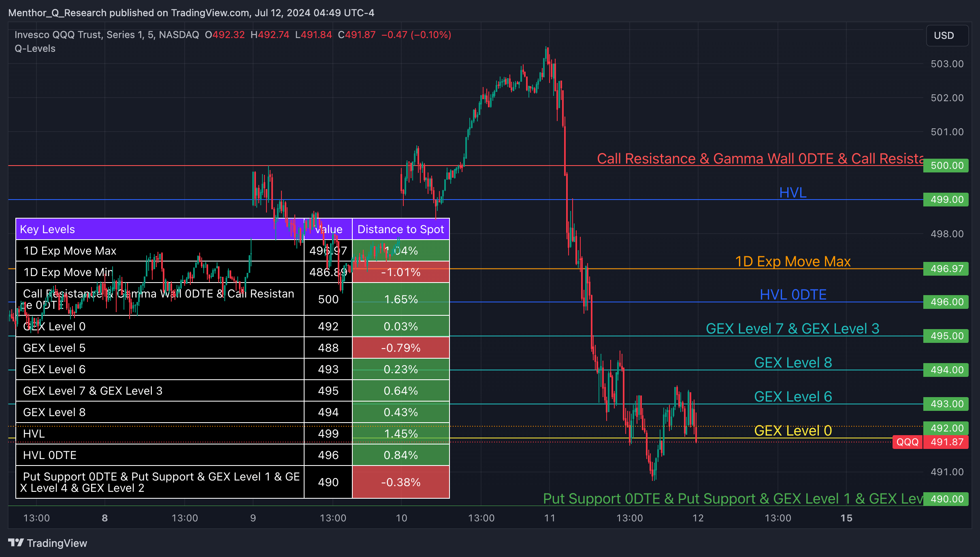Click the 490.00 green price axis label
This screenshot has height=557, width=980.
click(x=946, y=499)
